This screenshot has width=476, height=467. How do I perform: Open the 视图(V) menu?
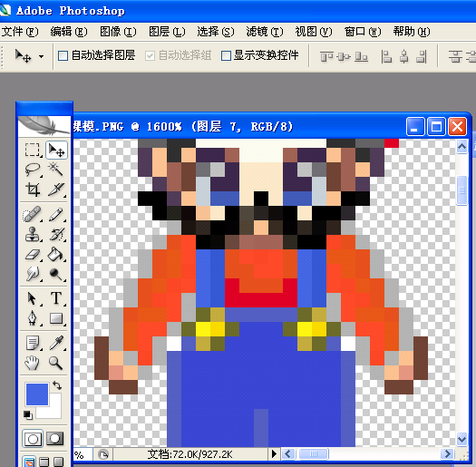tap(314, 32)
